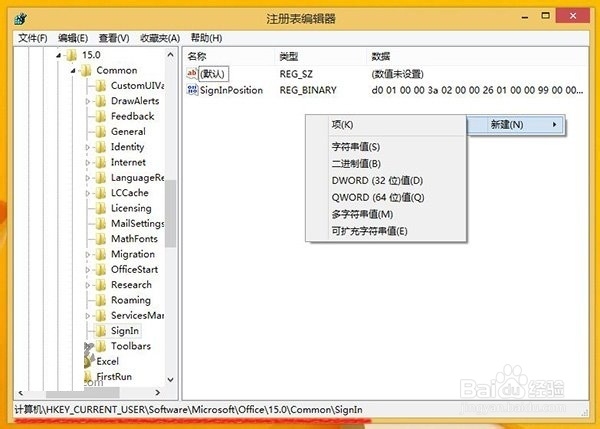Click the Internet folder icon
The image size is (600, 429).
point(101,162)
